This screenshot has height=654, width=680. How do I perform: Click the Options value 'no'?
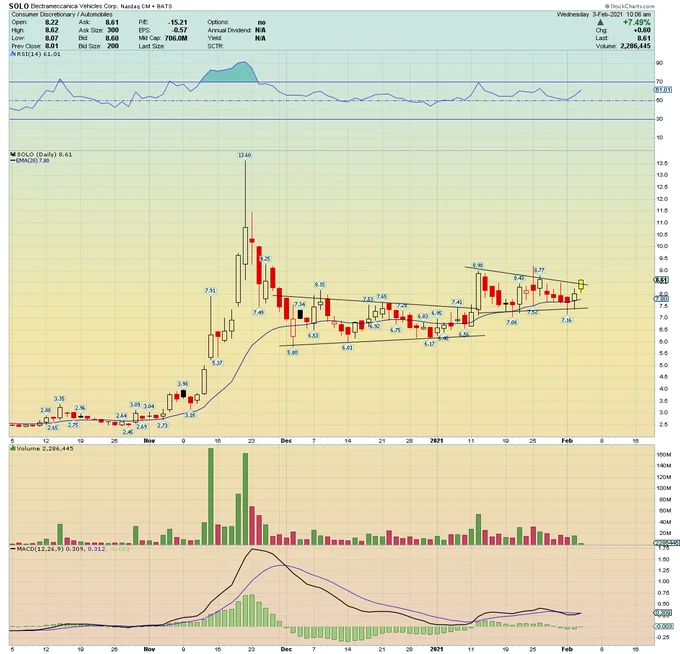click(x=262, y=22)
